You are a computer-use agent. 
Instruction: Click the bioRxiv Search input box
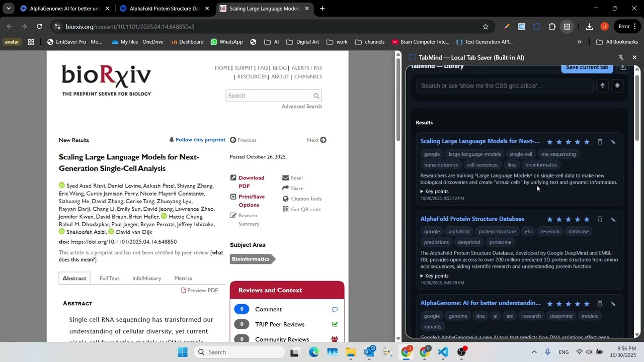click(x=269, y=96)
